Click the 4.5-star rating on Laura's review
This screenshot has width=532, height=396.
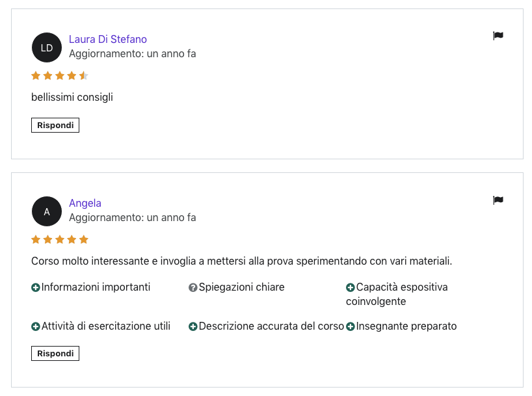(x=60, y=75)
